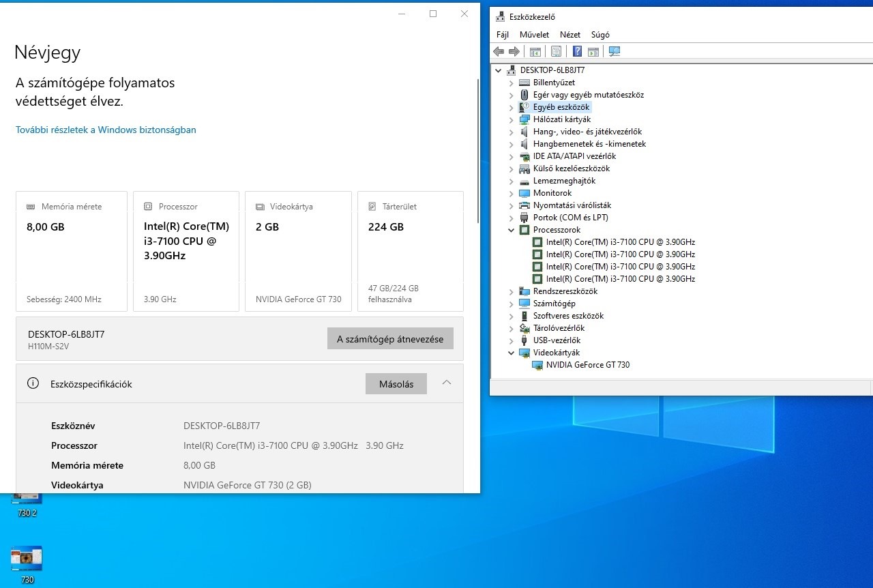Expand the Billentyűzet node arrow
Screen dimensions: 873x588
coord(512,83)
